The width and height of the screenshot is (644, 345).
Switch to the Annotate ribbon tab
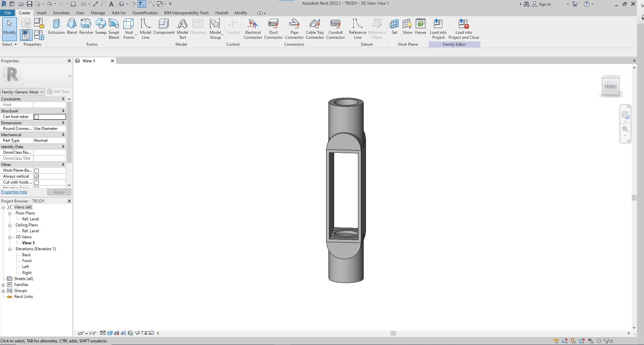(x=61, y=13)
